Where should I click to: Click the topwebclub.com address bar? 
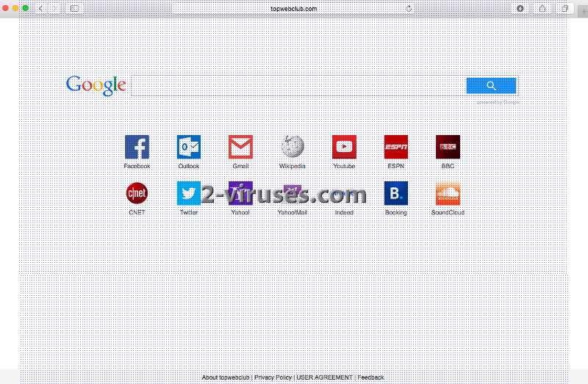click(293, 9)
